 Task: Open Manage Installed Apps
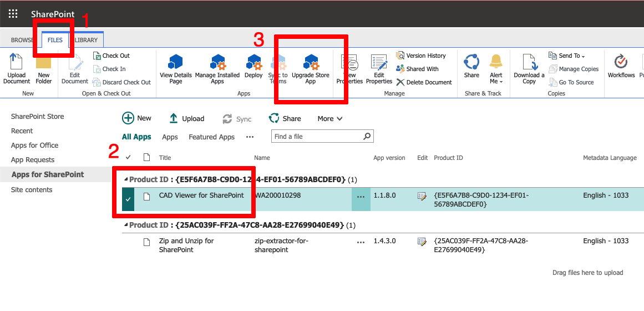[217, 68]
